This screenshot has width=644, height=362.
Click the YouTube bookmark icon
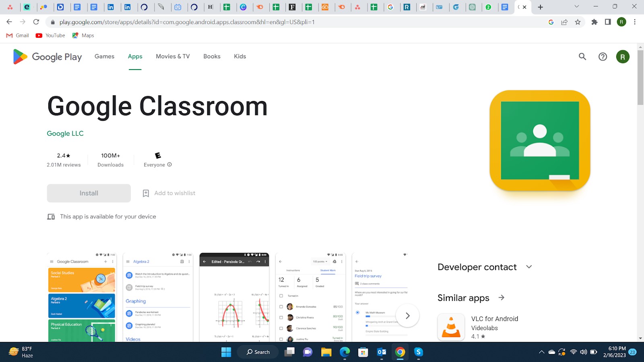click(39, 35)
